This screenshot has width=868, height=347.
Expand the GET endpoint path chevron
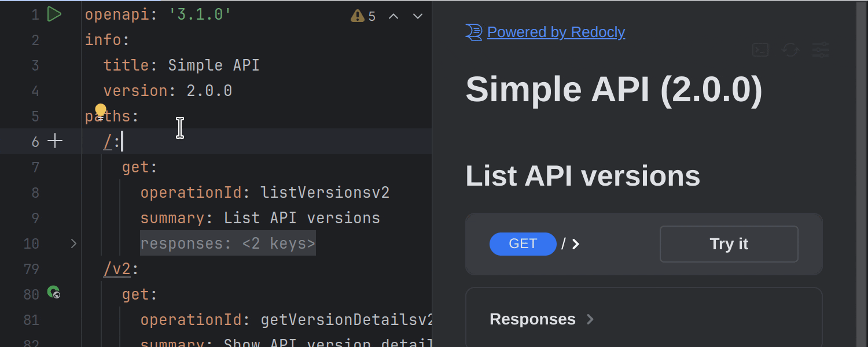(x=575, y=243)
